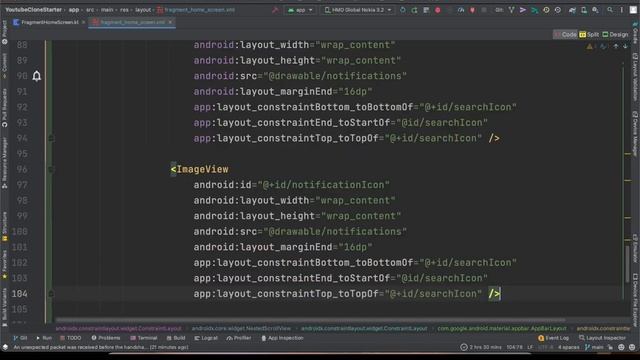640x360 pixels.
Task: Click the red Stop recording icon
Action: click(x=438, y=10)
